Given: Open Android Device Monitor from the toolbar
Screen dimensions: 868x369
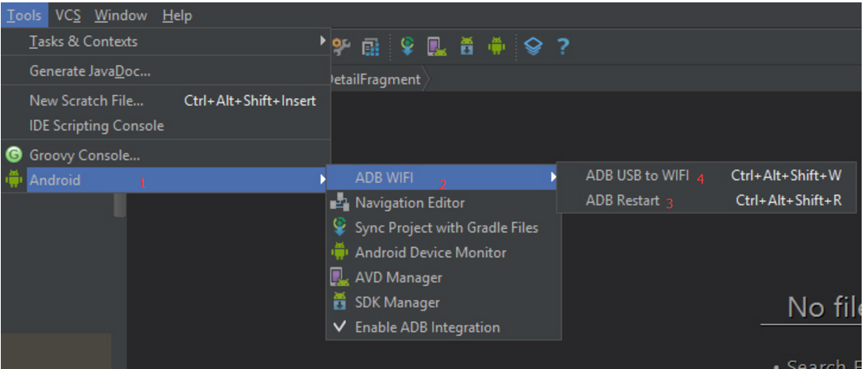Looking at the screenshot, I should click(x=497, y=47).
